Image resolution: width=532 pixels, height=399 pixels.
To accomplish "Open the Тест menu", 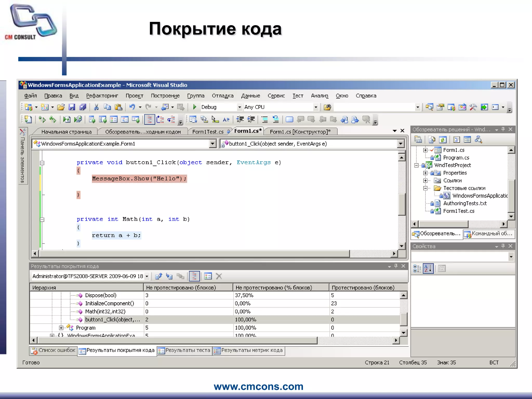I will click(298, 96).
